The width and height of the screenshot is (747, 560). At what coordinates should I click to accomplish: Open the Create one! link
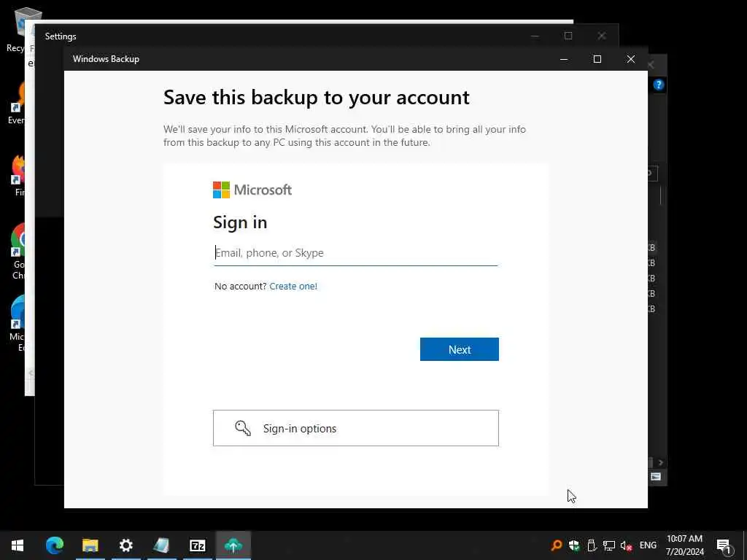(293, 286)
